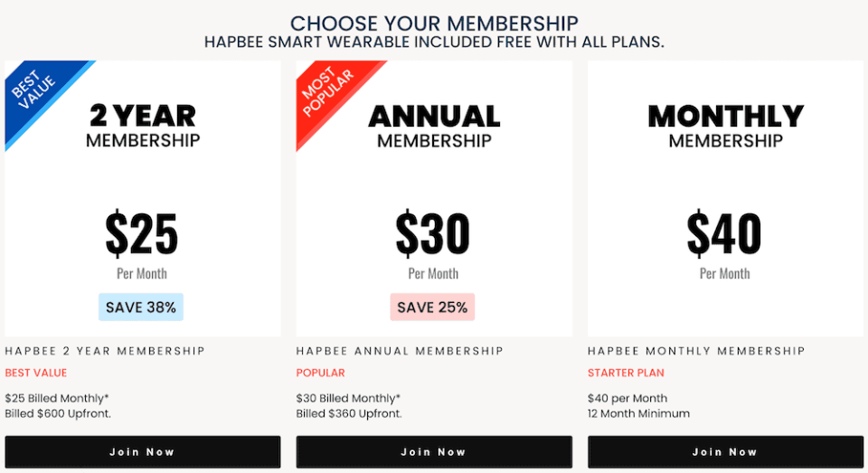The height and width of the screenshot is (473, 868).
Task: Click the red Most Popular corner ribbon
Action: pos(327,91)
